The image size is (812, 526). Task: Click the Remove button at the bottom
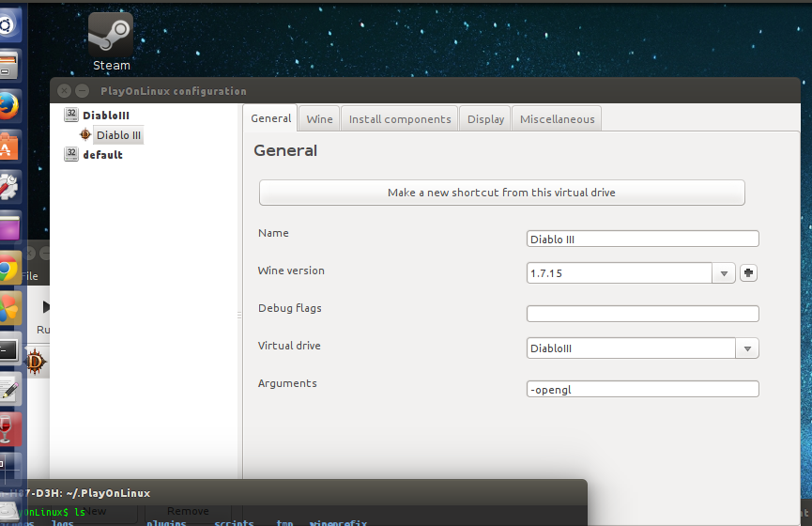(x=188, y=511)
